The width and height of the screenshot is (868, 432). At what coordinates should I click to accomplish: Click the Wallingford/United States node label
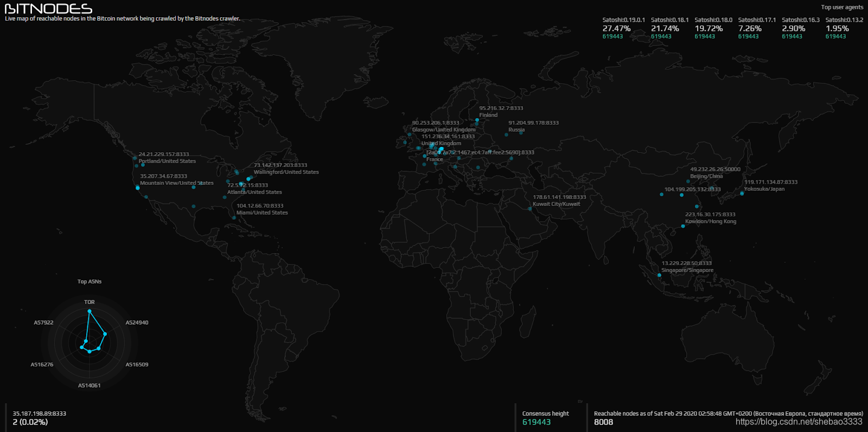click(x=286, y=172)
